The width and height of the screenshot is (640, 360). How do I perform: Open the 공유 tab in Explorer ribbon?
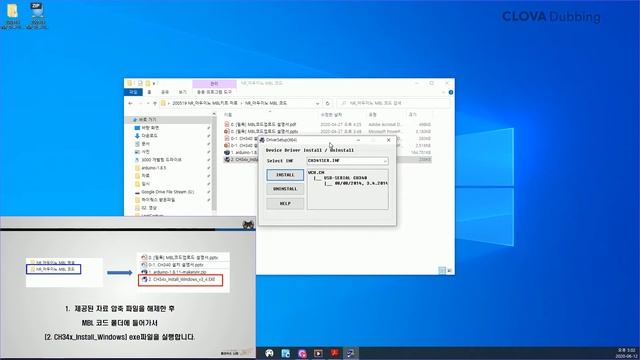165,92
